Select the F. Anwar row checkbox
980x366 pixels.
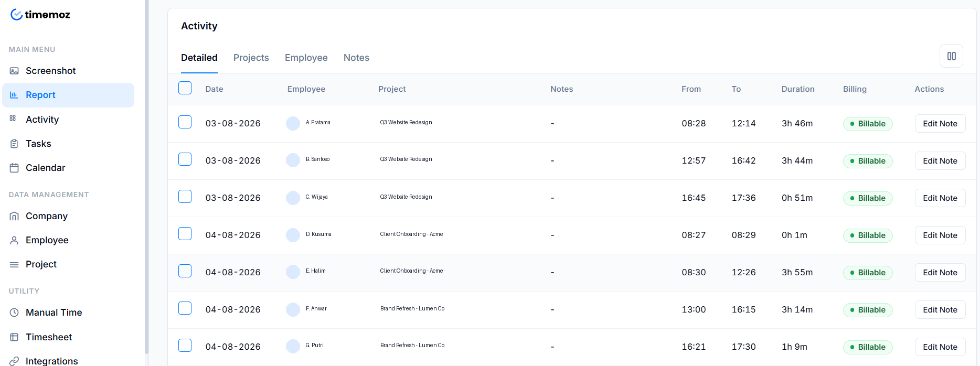(185, 308)
